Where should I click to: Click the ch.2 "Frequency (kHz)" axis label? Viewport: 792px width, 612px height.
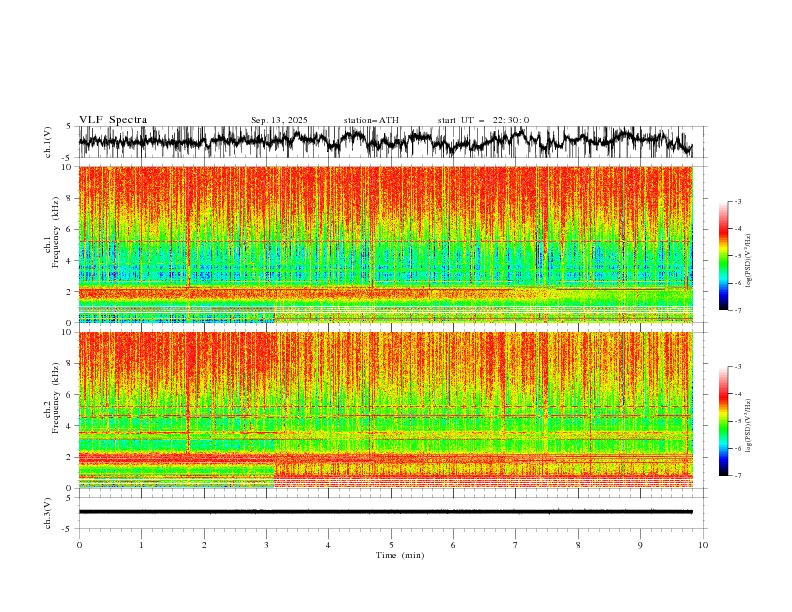click(55, 398)
